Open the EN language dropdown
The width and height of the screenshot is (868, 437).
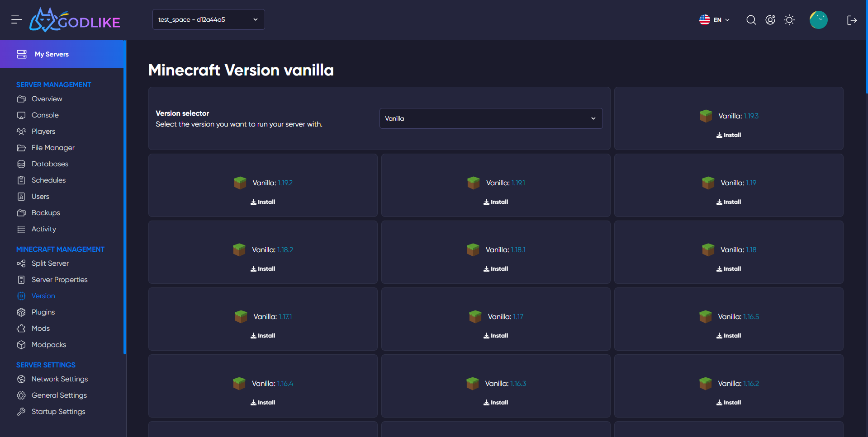pos(715,20)
